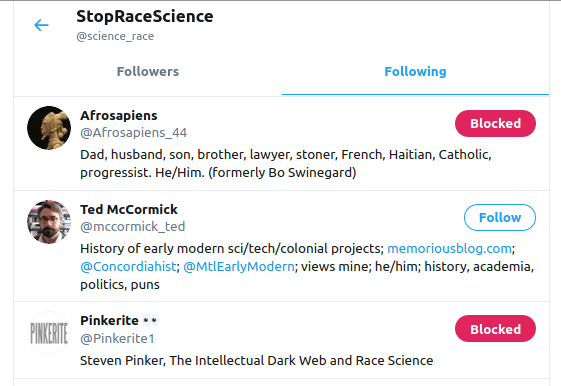561x386 pixels.
Task: Click Pinkerite bio about Steven Pinker
Action: point(257,360)
